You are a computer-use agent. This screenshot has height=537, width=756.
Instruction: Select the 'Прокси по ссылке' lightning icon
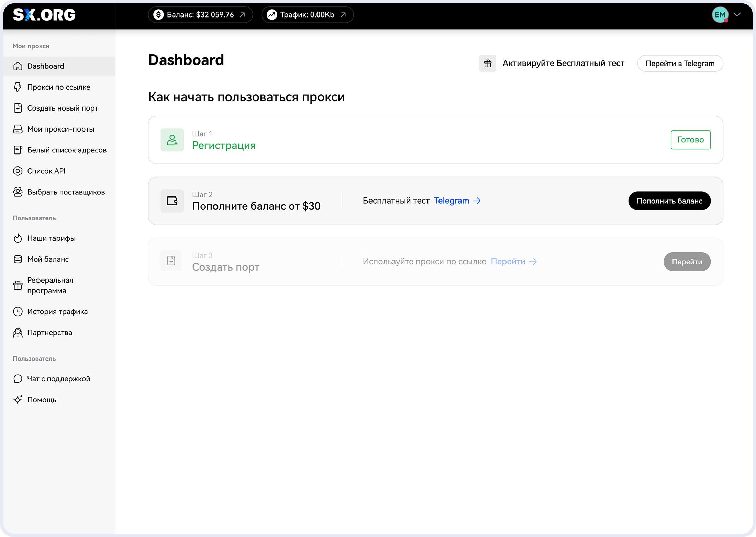[x=18, y=87]
